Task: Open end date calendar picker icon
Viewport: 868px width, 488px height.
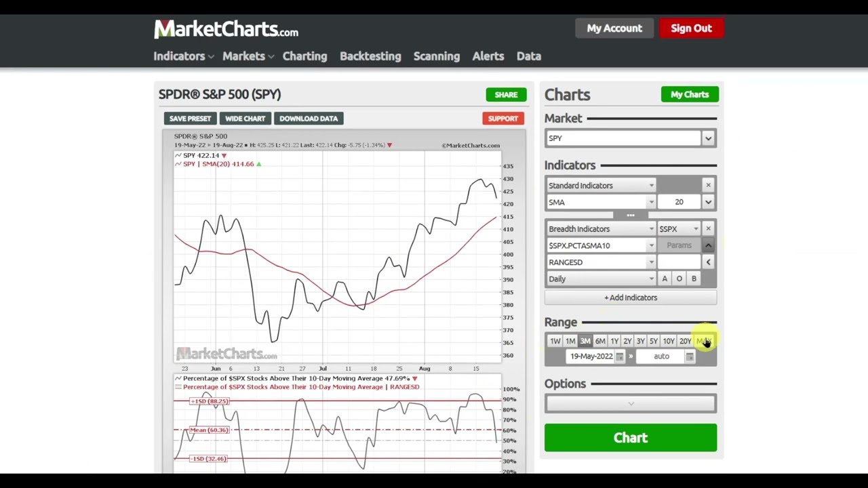Action: pyautogui.click(x=690, y=357)
